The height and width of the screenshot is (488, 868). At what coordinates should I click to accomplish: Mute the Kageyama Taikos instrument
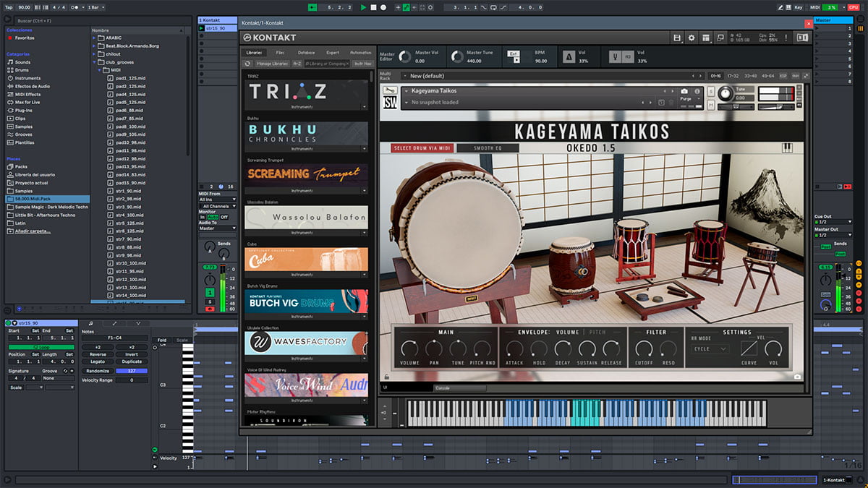point(711,105)
